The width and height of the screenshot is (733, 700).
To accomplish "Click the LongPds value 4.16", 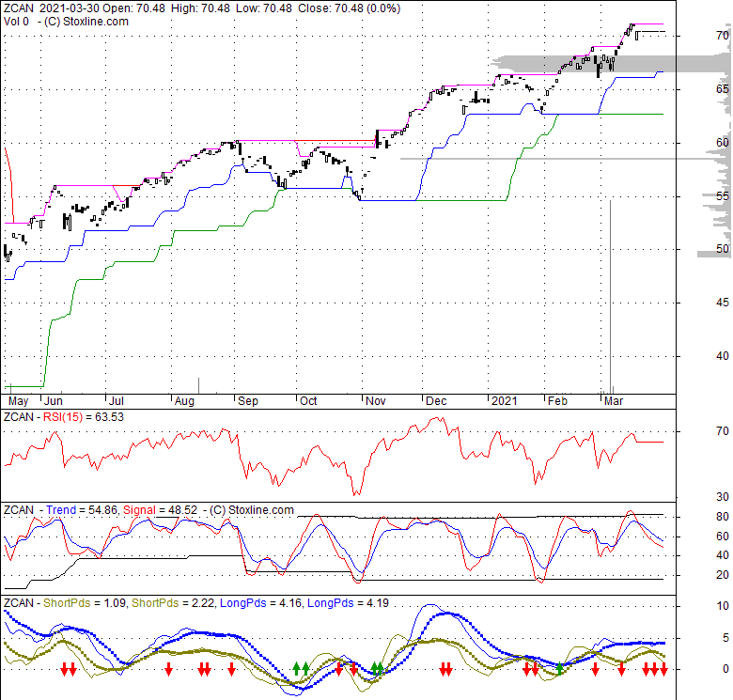I will tap(289, 603).
